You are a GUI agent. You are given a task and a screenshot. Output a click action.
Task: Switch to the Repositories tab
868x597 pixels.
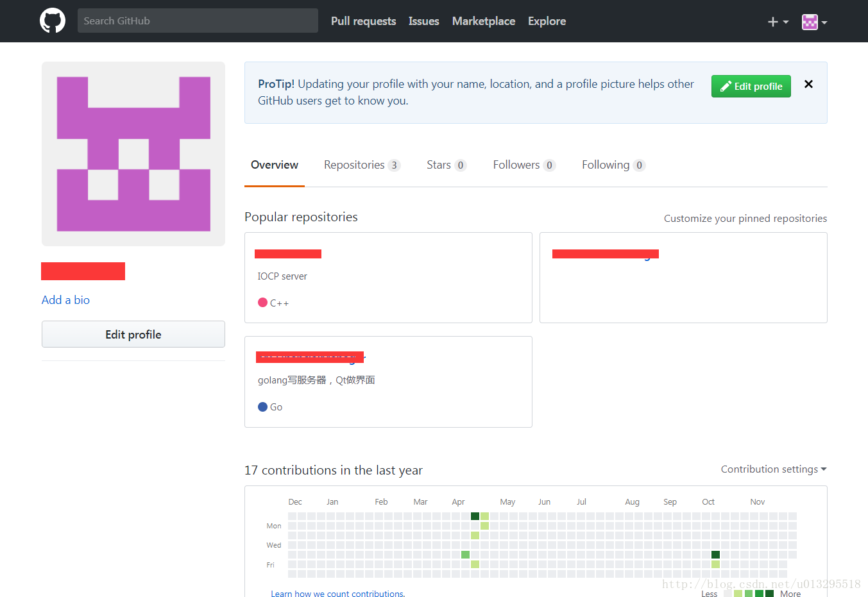pos(361,165)
